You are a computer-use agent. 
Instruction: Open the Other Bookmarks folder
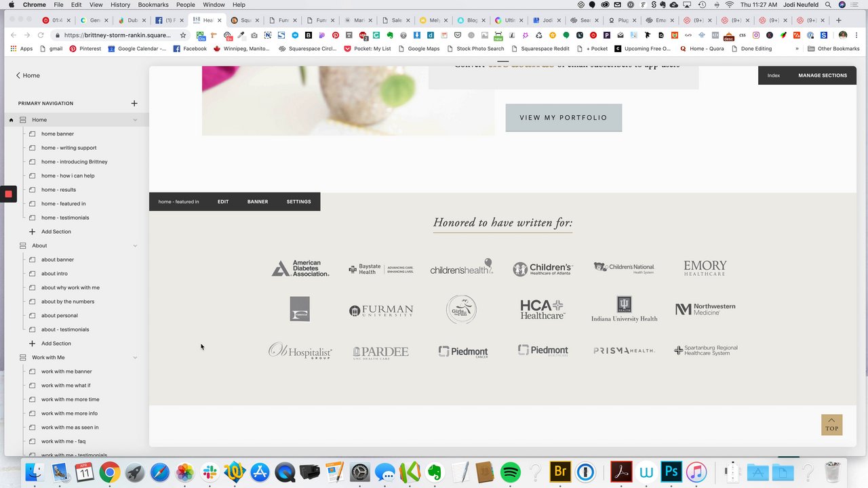point(833,49)
